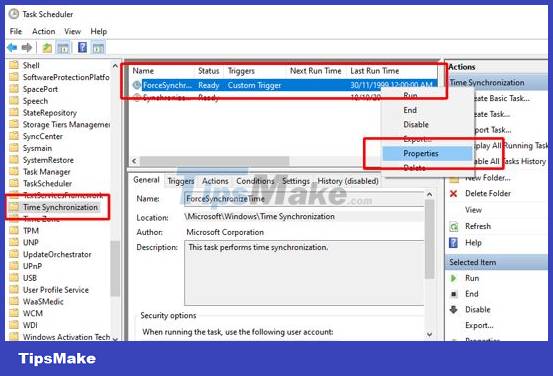Screen dimensions: 553x376
Task: Click the USB folder icon
Action: [14, 278]
